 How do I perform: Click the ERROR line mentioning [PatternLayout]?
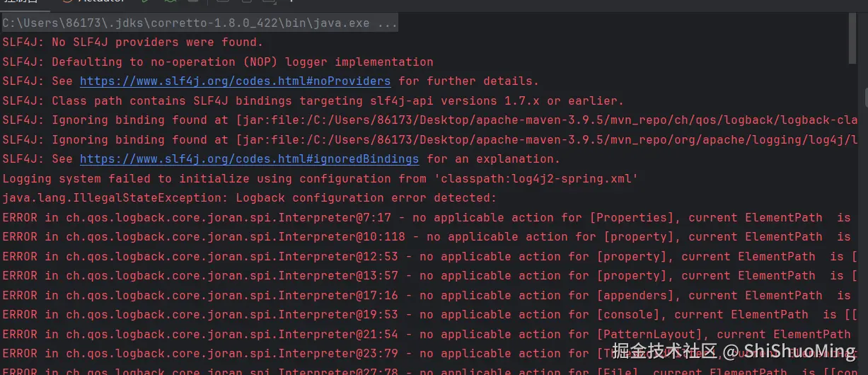coord(427,335)
